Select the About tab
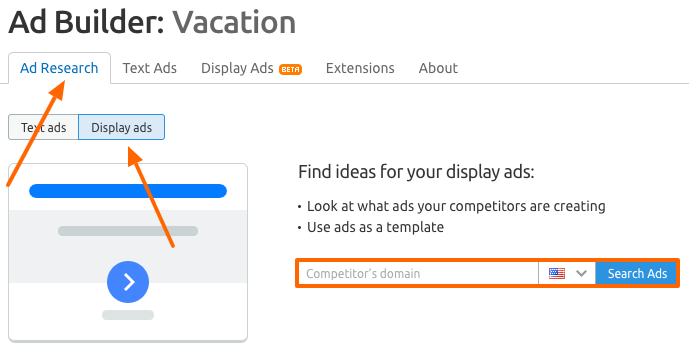This screenshot has height=360, width=689. click(x=438, y=68)
